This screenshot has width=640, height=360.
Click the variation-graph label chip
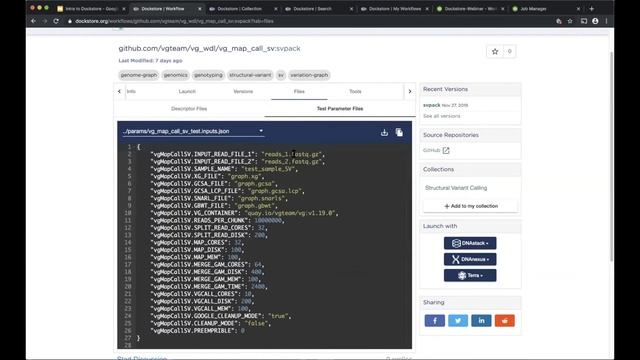(309, 75)
